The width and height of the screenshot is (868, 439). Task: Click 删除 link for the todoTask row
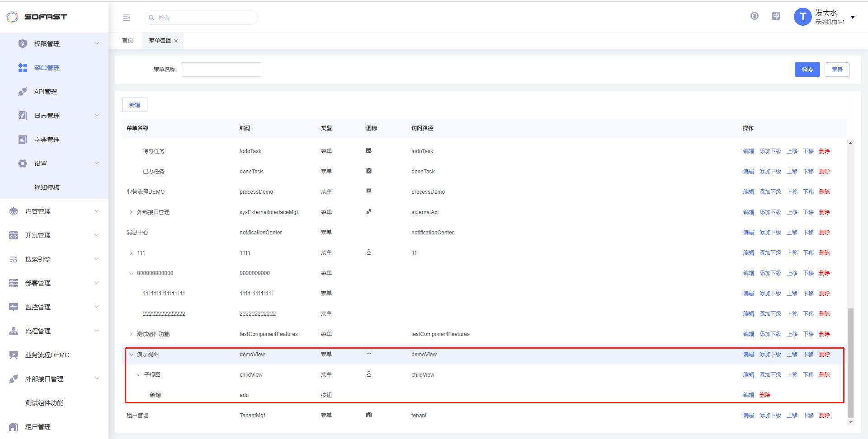click(824, 151)
